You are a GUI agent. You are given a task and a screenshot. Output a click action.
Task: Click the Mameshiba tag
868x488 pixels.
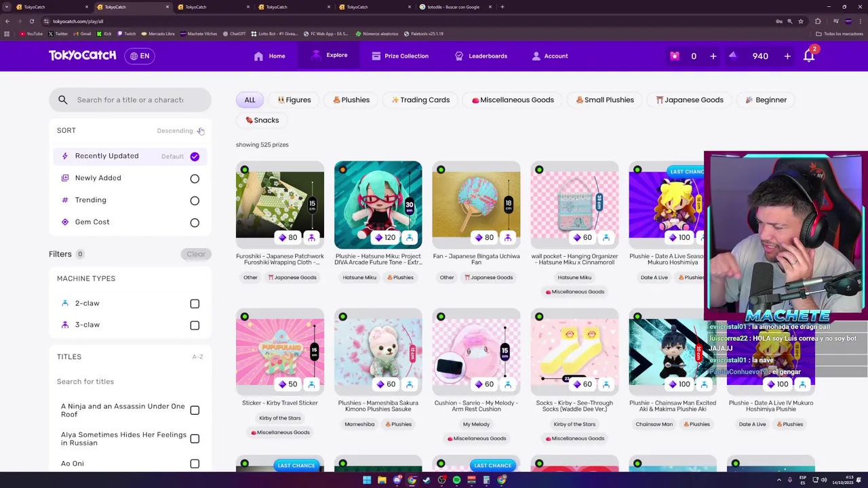[x=359, y=424]
